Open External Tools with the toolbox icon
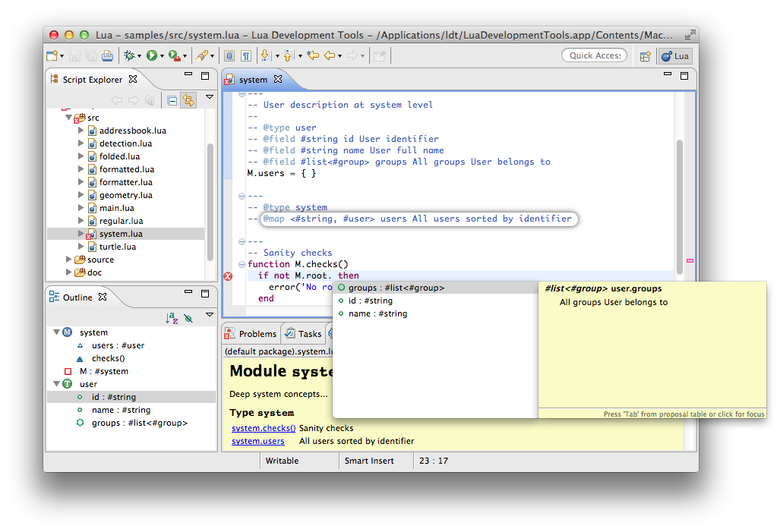Screen dimensions: 777x532 pos(174,55)
